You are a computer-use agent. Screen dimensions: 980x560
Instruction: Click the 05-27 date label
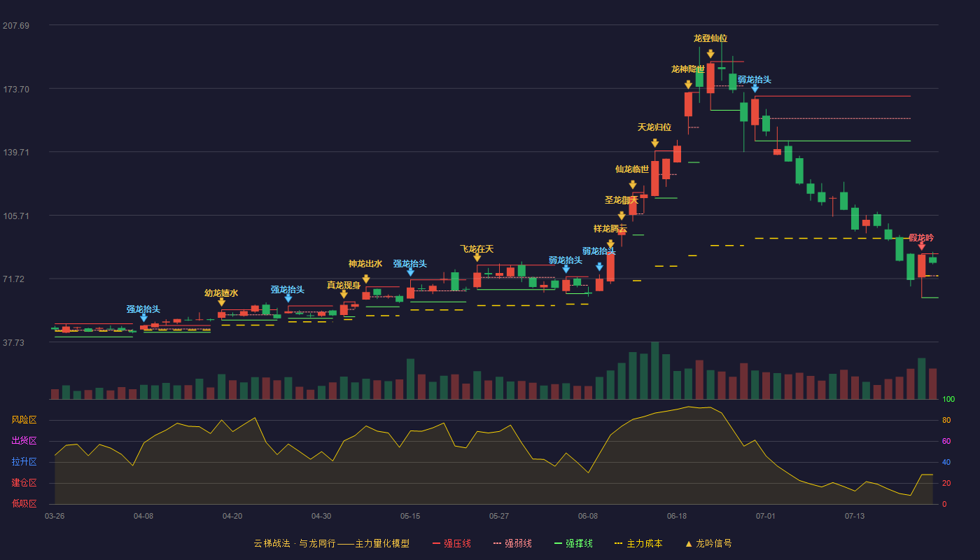tap(499, 516)
